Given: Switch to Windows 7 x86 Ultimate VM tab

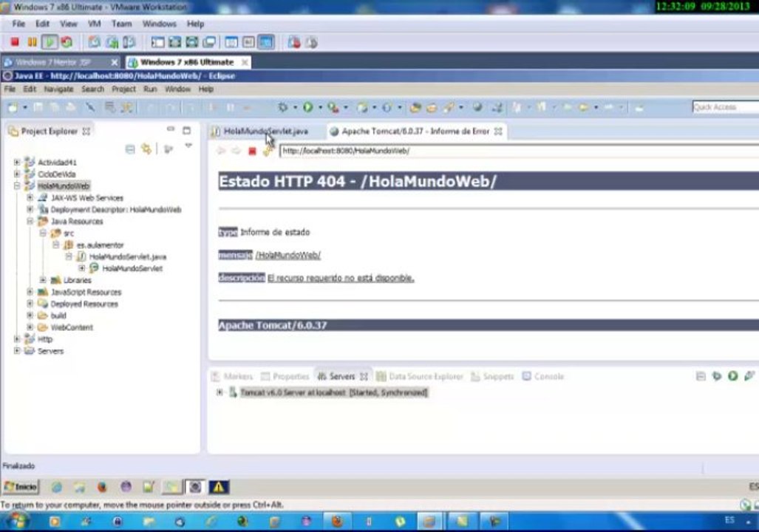Looking at the screenshot, I should 187,62.
